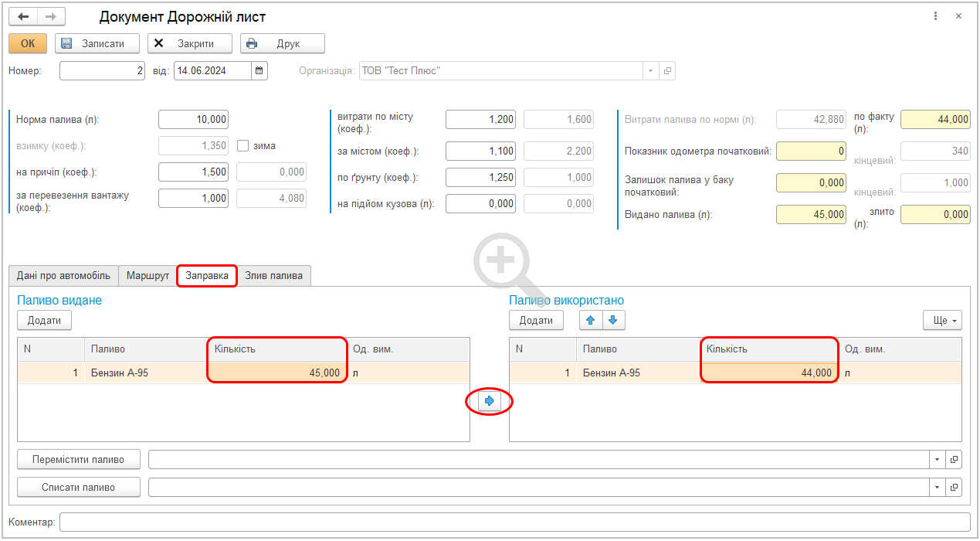Viewport: 980px width, 541px height.
Task: Open the Злив палива tab
Action: click(x=273, y=275)
